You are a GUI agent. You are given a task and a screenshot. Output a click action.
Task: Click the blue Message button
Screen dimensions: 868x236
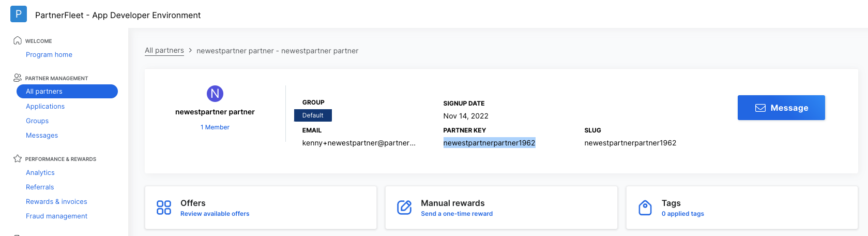781,108
